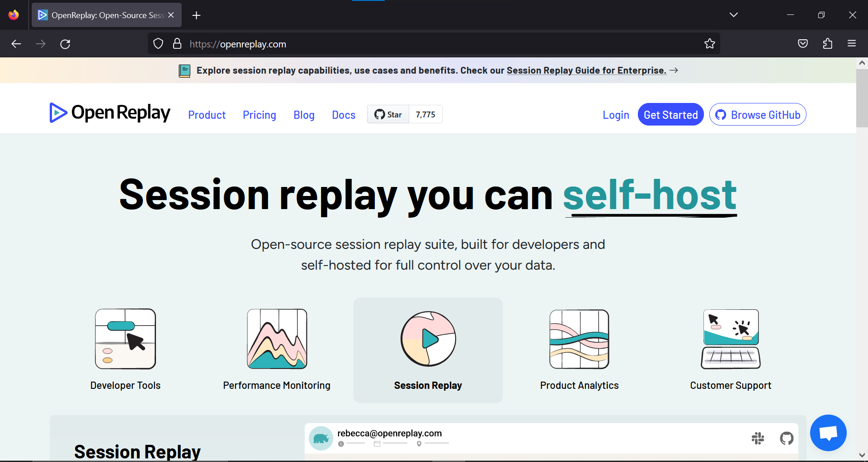Click rebecca@openreplay.com text
Image resolution: width=868 pixels, height=462 pixels.
(389, 433)
